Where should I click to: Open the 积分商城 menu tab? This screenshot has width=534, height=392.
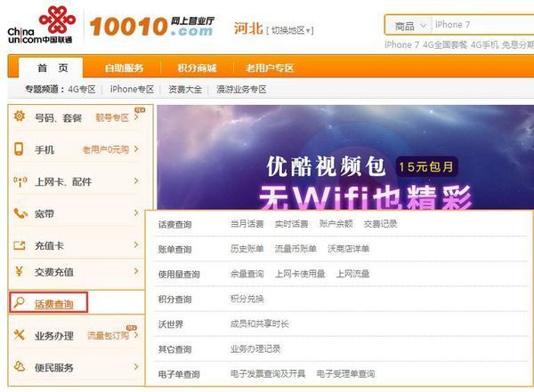[197, 68]
